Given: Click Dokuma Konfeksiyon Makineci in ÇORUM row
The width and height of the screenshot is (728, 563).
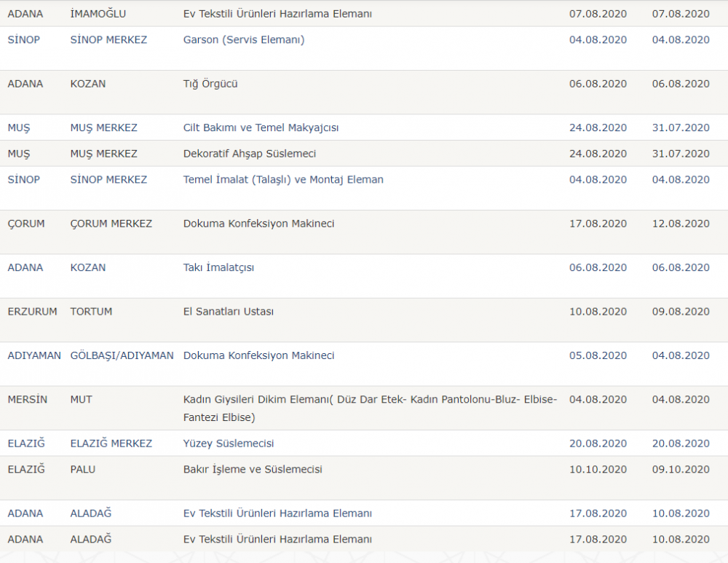Looking at the screenshot, I should (258, 224).
